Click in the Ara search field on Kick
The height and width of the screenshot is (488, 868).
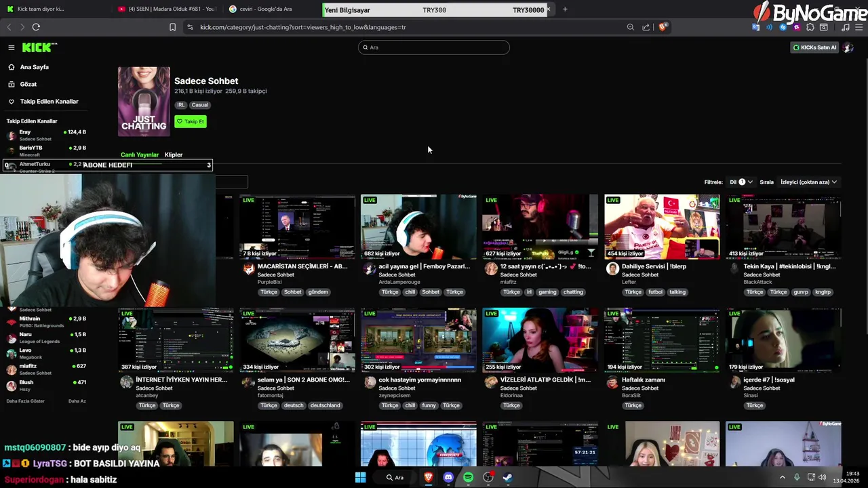[434, 47]
